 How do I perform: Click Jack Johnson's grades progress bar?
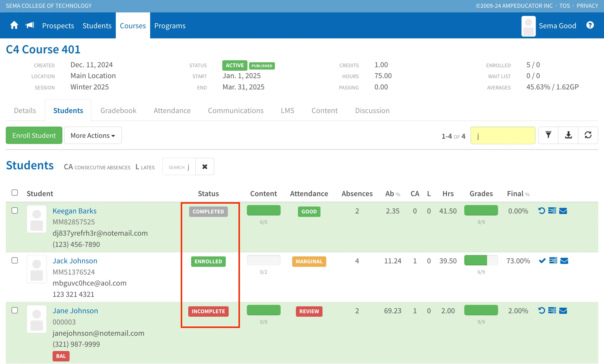481,260
